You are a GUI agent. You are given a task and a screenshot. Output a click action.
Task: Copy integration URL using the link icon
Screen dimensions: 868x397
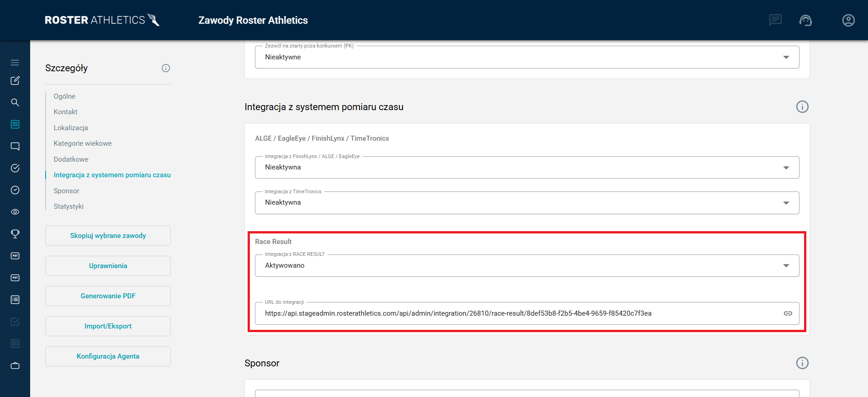788,313
